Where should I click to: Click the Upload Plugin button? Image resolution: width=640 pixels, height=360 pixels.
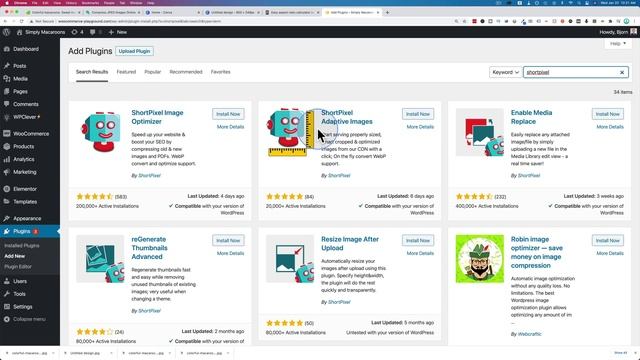(134, 51)
